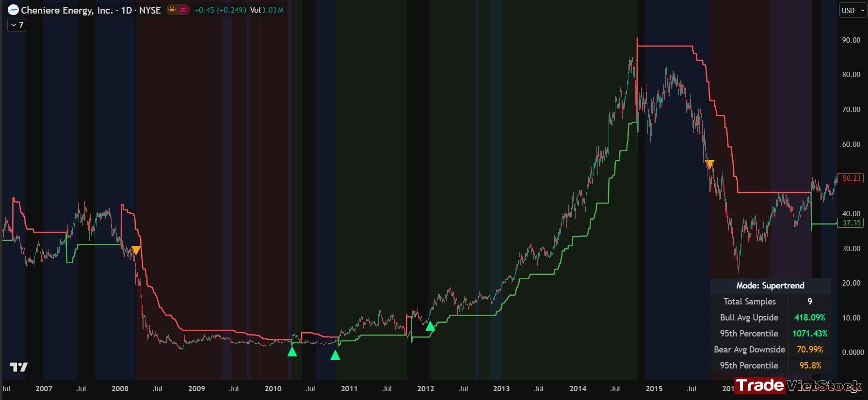The width and height of the screenshot is (868, 400).
Task: Click the 2013 label on time axis
Action: click(501, 389)
